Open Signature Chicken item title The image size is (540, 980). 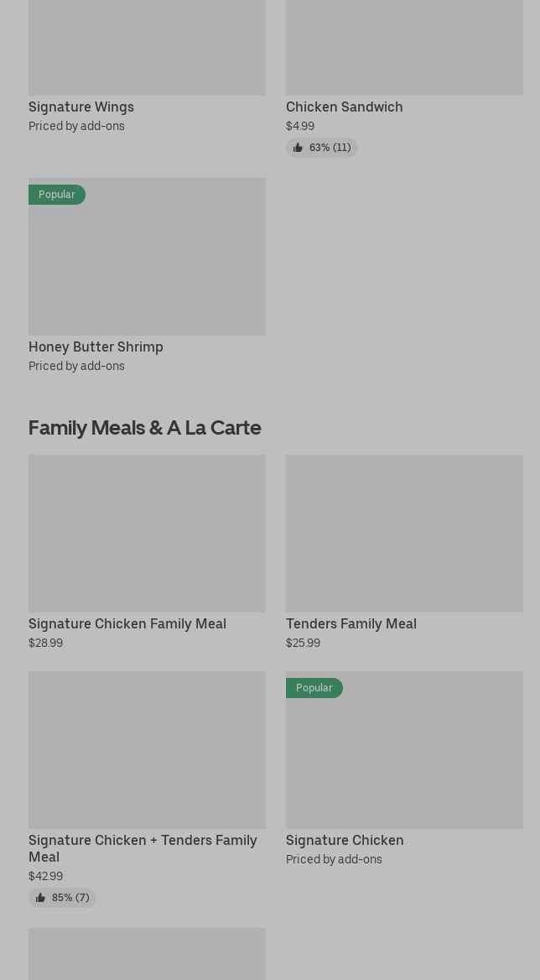(x=345, y=840)
